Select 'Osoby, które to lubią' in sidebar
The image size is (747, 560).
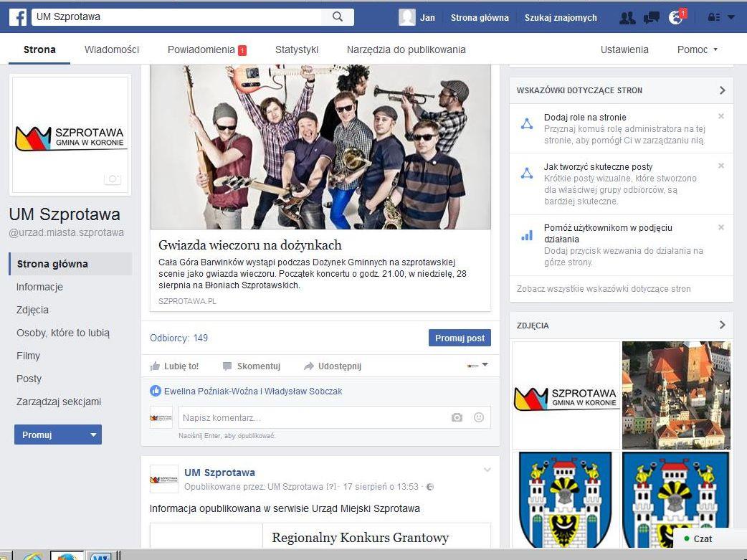(x=63, y=333)
